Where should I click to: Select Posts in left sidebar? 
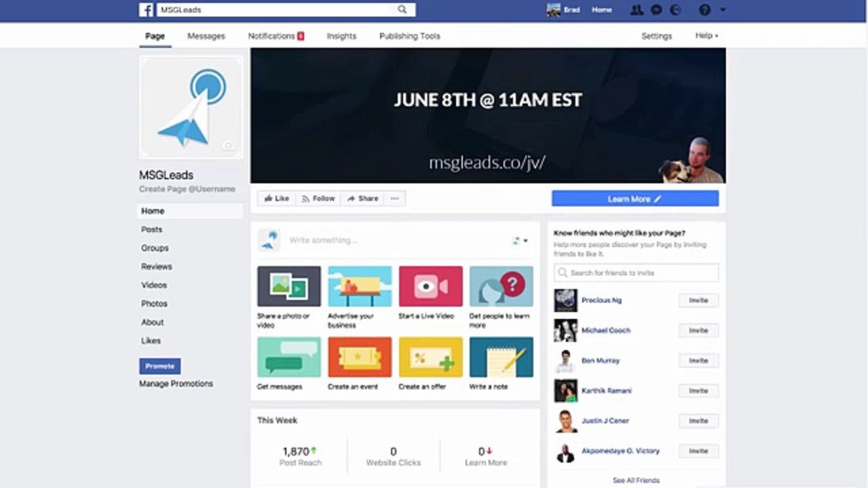tap(152, 229)
